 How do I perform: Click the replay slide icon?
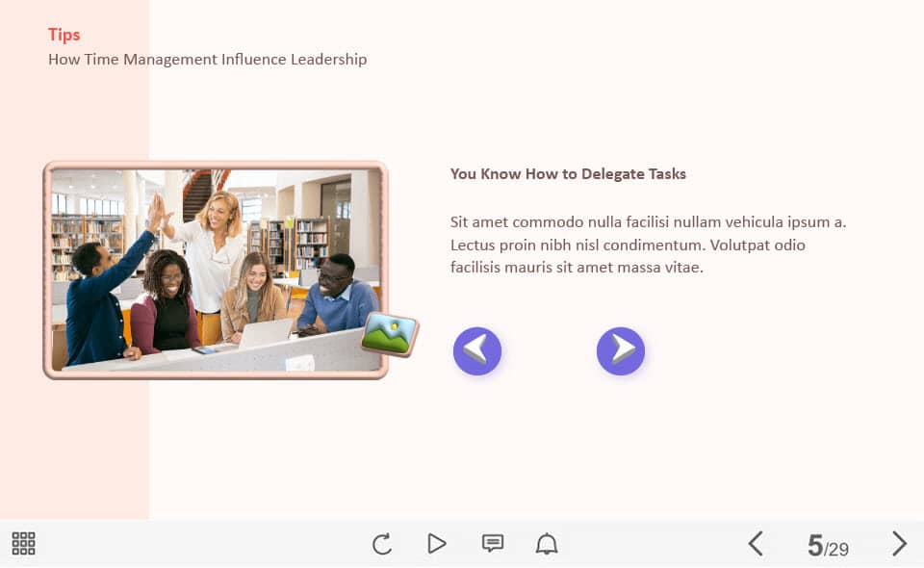tap(382, 544)
